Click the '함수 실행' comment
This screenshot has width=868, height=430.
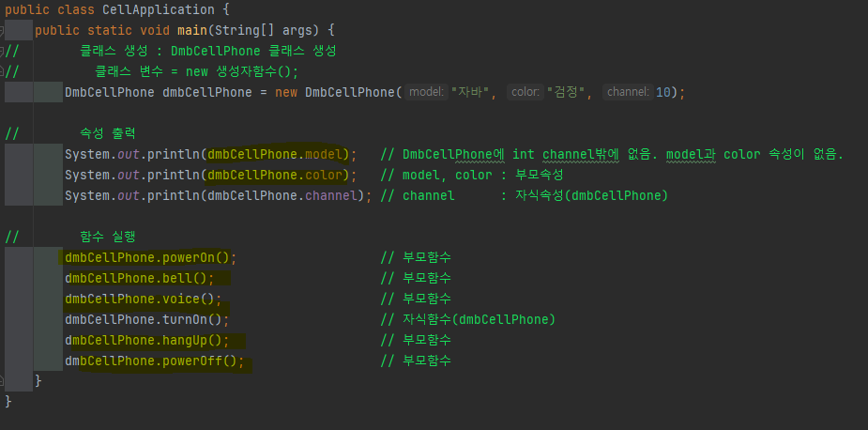click(x=108, y=238)
